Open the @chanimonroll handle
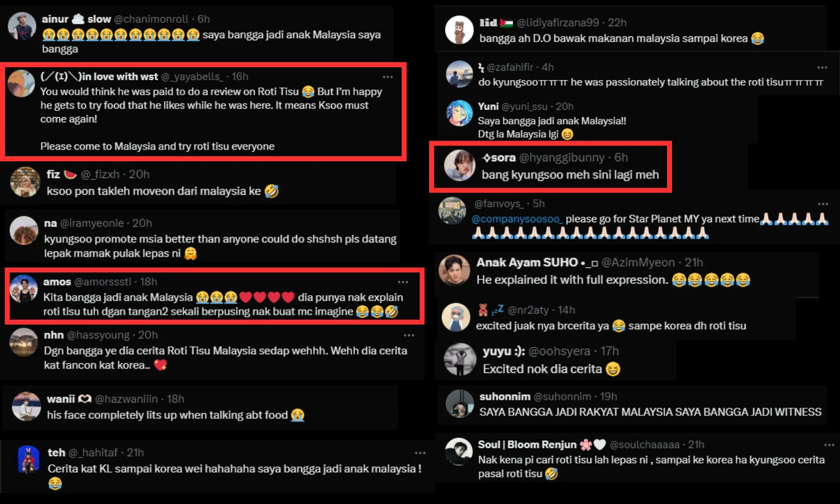Screen dimensions: 840x504 (151, 19)
